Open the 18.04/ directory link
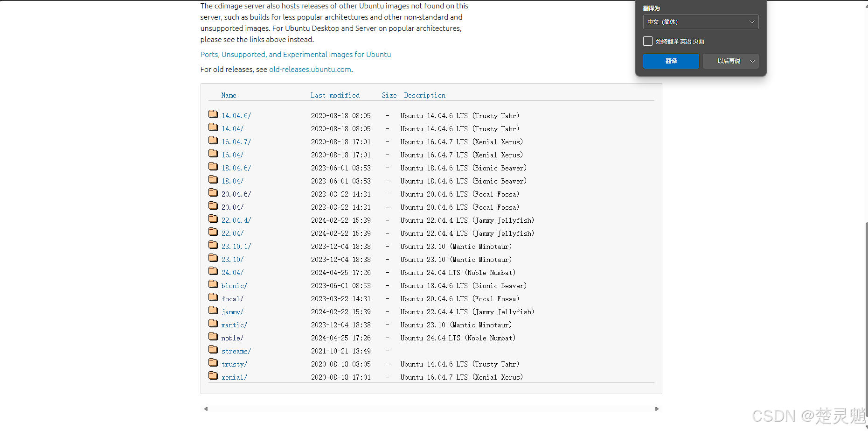Image resolution: width=868 pixels, height=431 pixels. click(232, 181)
